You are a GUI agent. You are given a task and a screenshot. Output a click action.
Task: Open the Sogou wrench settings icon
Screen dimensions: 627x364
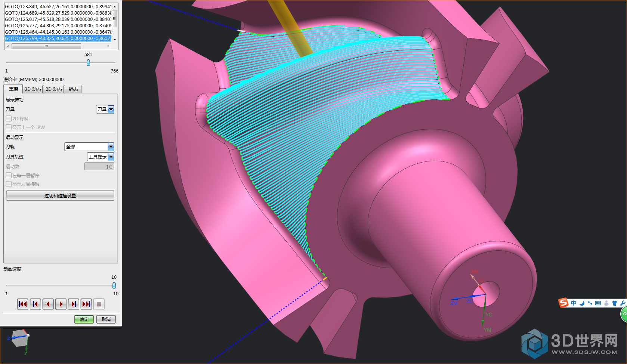pyautogui.click(x=623, y=303)
